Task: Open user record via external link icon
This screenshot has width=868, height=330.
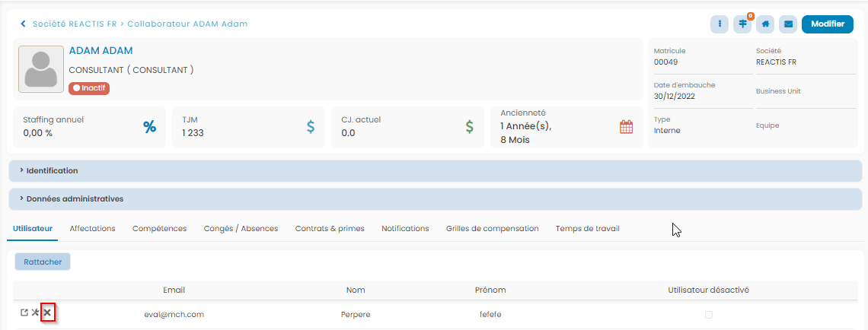Action: pos(24,313)
